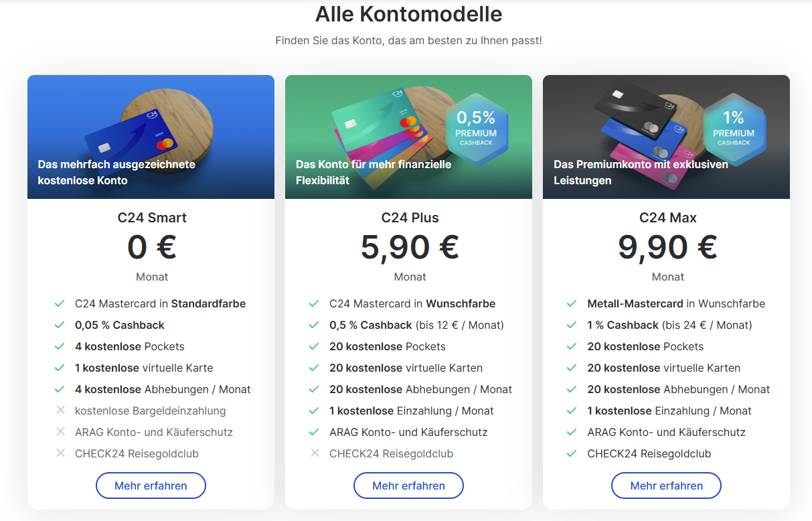Click the C24 Smart plan title
Viewport: 812px width, 521px height.
152,218
